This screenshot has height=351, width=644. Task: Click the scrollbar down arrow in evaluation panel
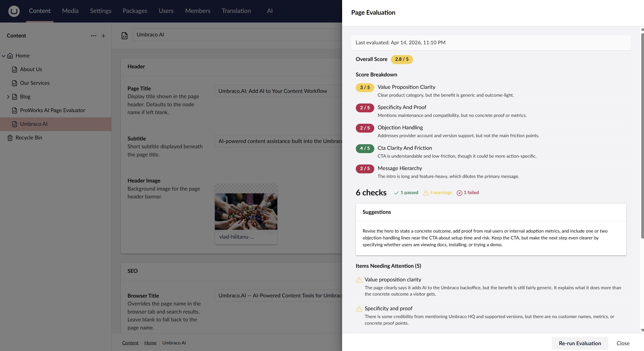click(x=642, y=330)
